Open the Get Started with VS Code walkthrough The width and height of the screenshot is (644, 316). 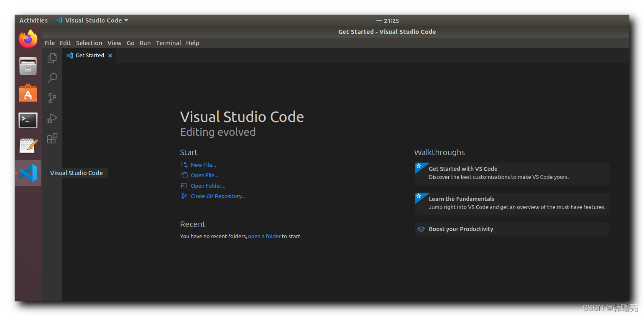click(512, 173)
